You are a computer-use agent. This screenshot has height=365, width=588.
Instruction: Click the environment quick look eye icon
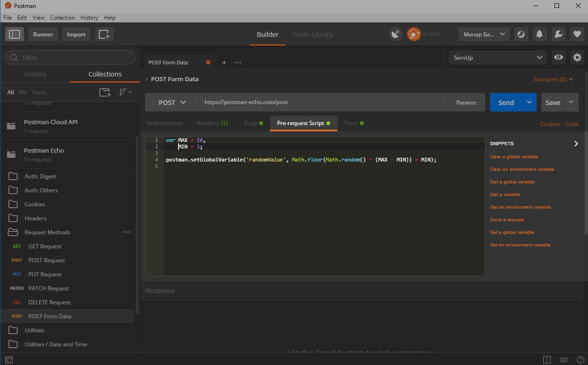[x=558, y=57]
